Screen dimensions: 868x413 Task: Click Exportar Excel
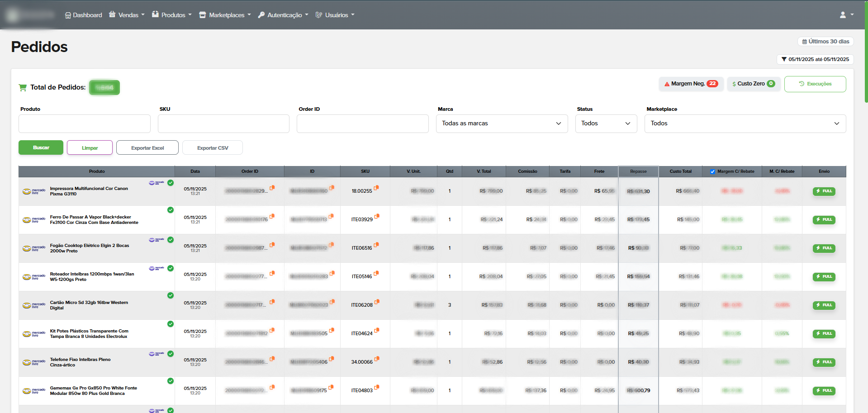147,147
